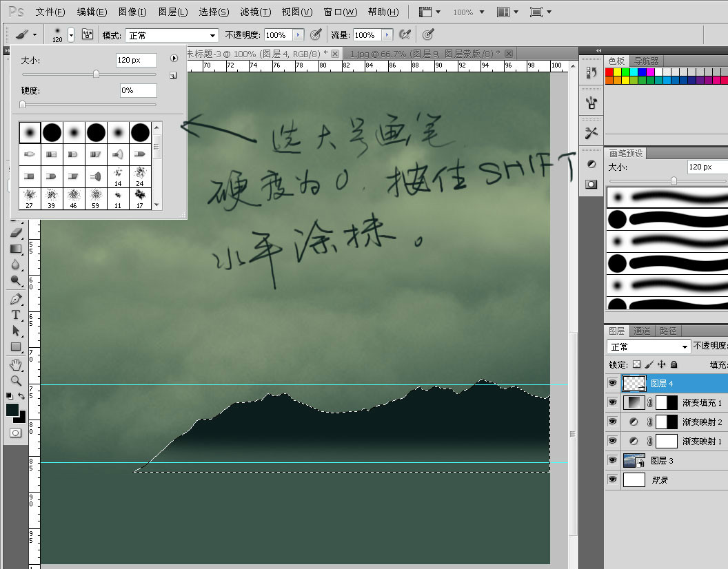Open 流量 flow slider arrow
Viewport: 728px width, 569px height.
(387, 35)
